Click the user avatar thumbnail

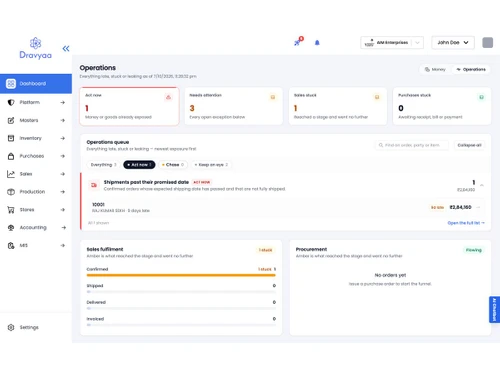487,43
